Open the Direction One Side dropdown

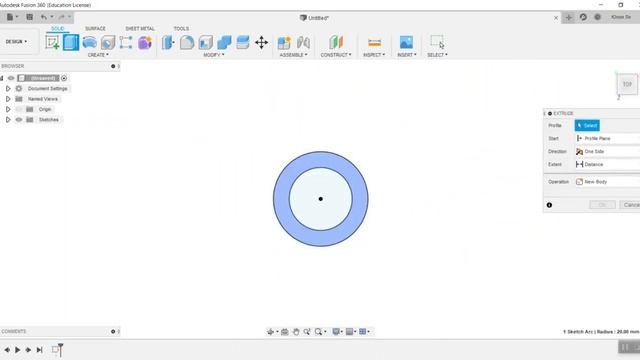click(x=607, y=151)
